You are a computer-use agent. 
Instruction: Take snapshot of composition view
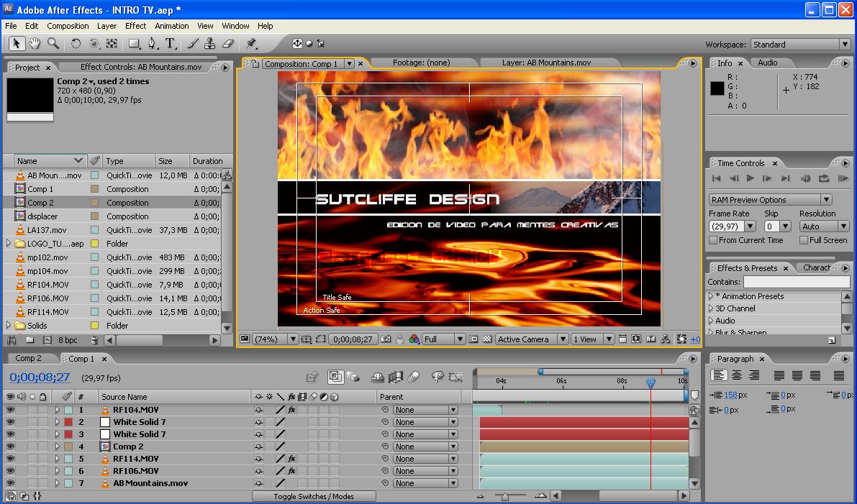(x=386, y=339)
